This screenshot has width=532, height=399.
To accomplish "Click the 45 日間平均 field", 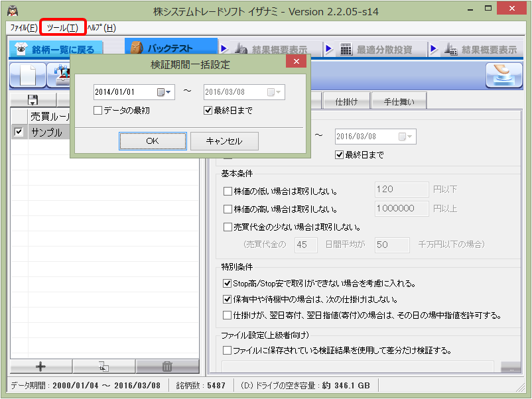I will tap(306, 245).
